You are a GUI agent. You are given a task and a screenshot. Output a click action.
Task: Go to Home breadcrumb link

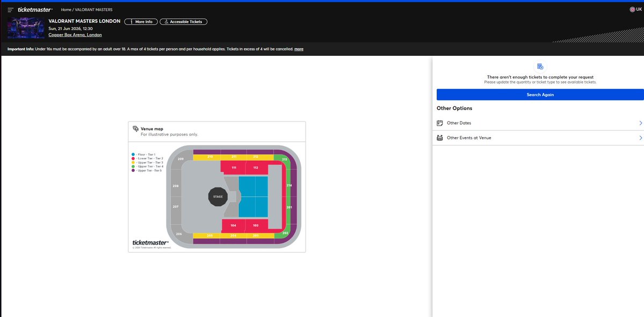(66, 10)
